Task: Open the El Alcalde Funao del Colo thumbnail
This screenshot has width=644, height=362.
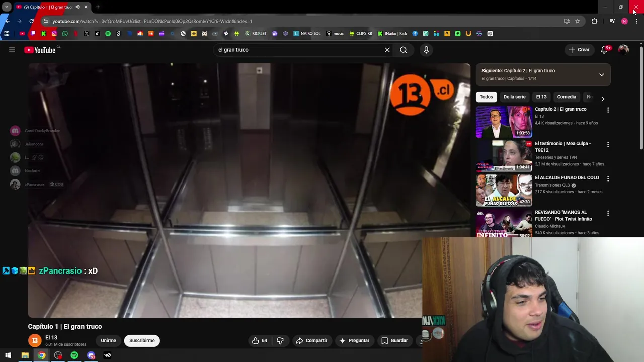Action: (x=504, y=191)
